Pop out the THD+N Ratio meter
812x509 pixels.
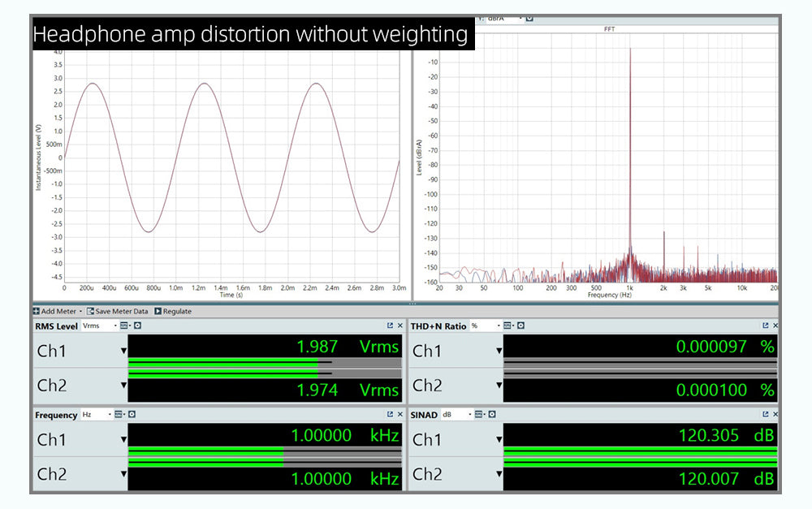[x=765, y=326]
